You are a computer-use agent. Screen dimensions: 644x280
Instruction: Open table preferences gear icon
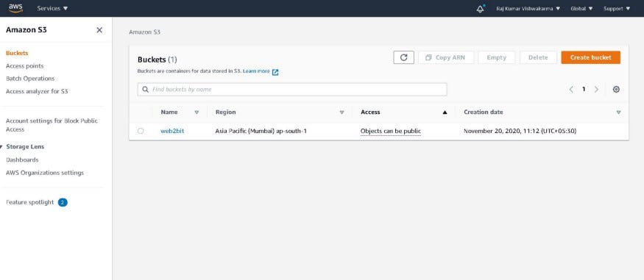click(x=616, y=90)
